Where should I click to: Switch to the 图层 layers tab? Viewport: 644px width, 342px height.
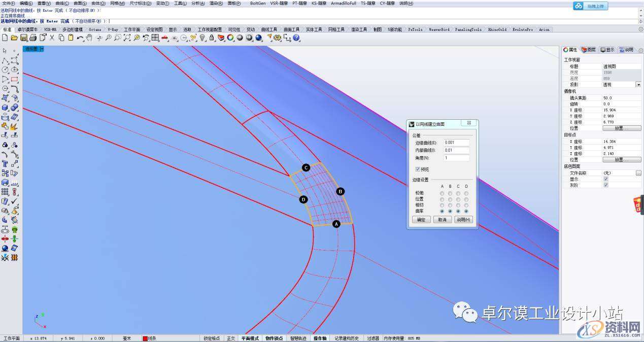[588, 50]
